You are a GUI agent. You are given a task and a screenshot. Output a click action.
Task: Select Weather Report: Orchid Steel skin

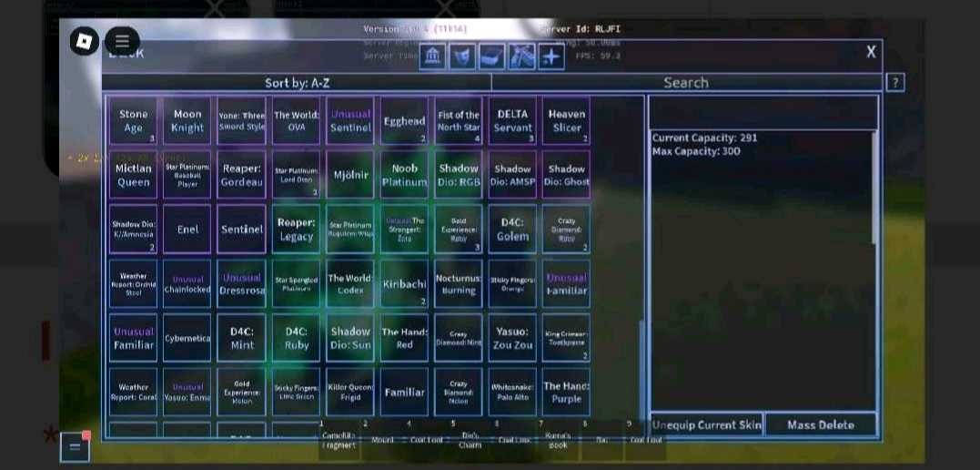point(133,283)
